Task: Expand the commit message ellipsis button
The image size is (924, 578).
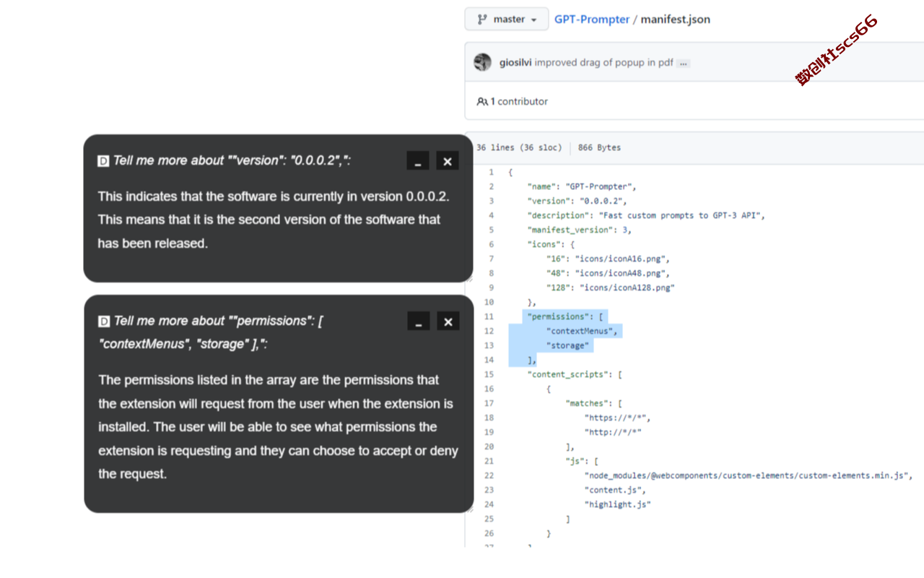Action: tap(684, 64)
